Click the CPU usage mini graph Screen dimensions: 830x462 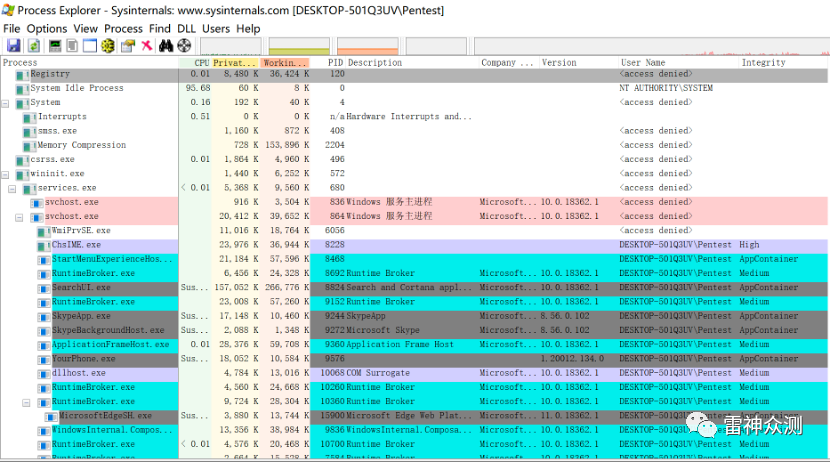(231, 46)
